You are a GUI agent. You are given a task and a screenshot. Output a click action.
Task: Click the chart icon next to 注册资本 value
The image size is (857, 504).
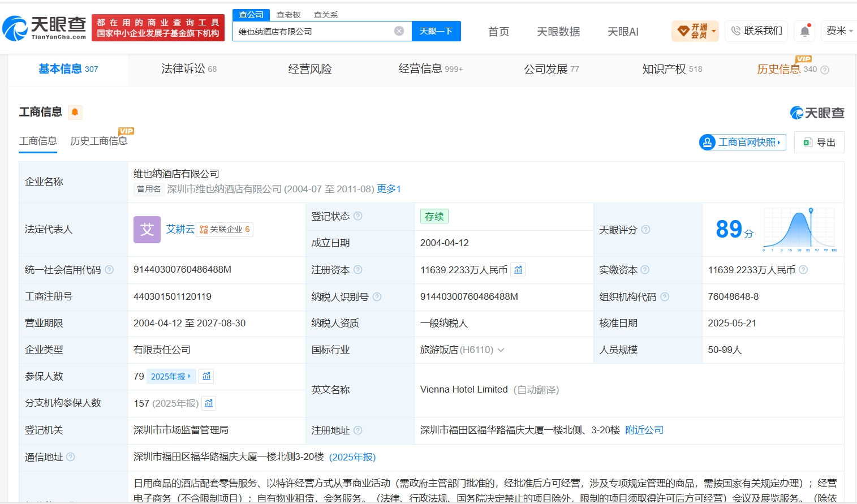[x=518, y=270]
